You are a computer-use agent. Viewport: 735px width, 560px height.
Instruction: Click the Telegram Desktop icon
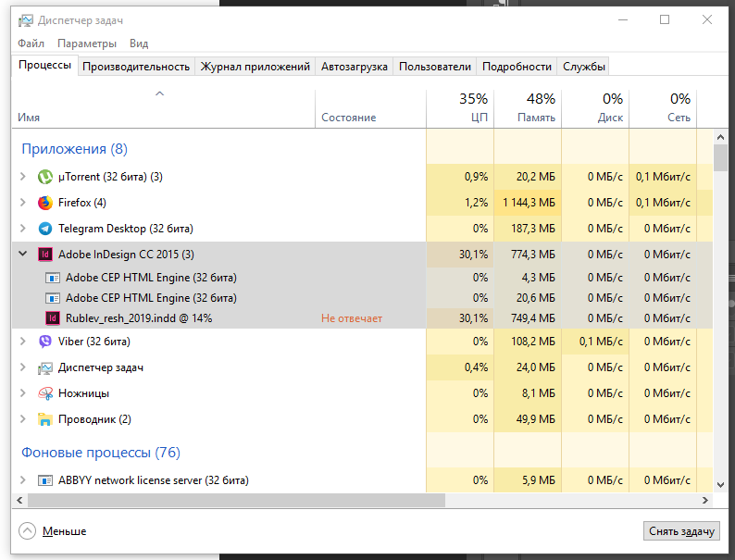(x=45, y=229)
